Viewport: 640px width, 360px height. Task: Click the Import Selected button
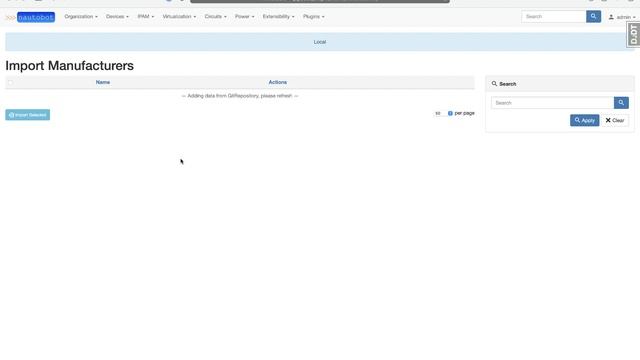tap(28, 115)
